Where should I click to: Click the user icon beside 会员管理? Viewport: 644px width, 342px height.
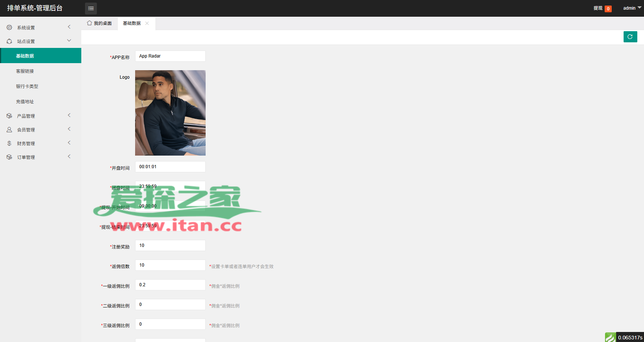point(9,130)
